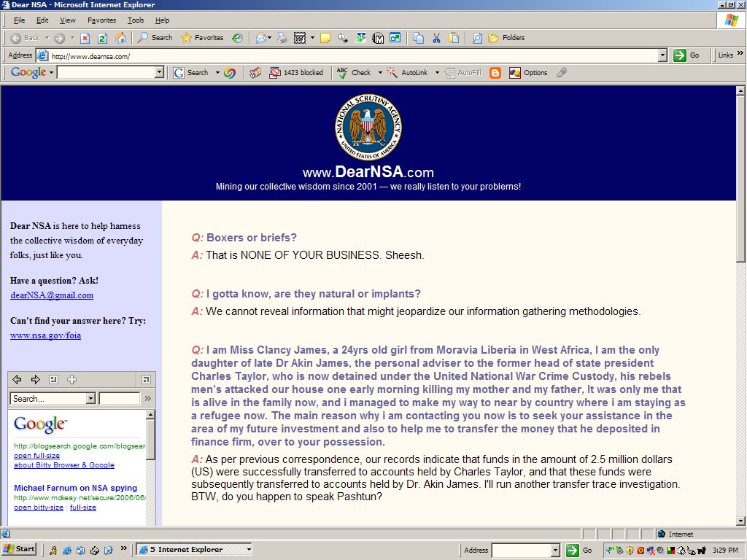Expand the Mail icon dropdown arrow
This screenshot has height=560, width=747.
click(270, 38)
